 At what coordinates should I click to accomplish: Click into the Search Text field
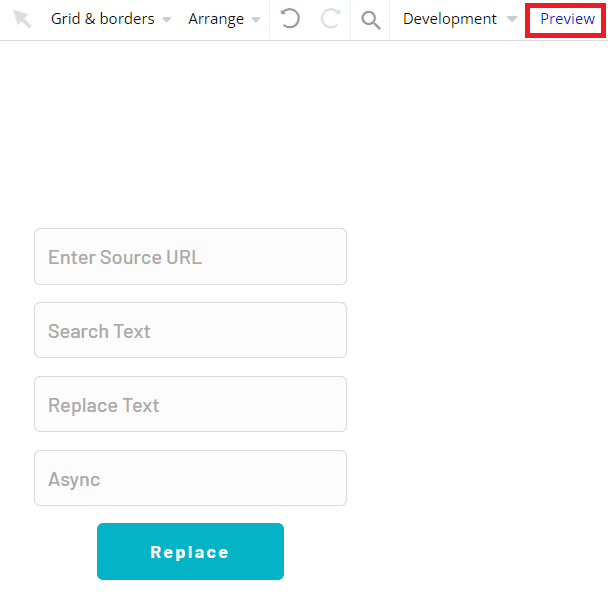190,331
